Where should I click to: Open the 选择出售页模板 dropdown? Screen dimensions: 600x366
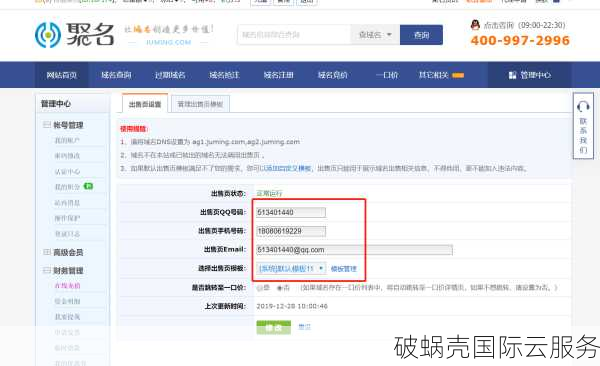click(x=291, y=268)
